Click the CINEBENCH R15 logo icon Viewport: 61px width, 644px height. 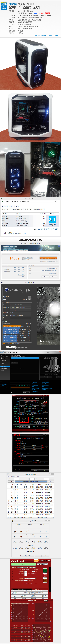(x=7, y=290)
